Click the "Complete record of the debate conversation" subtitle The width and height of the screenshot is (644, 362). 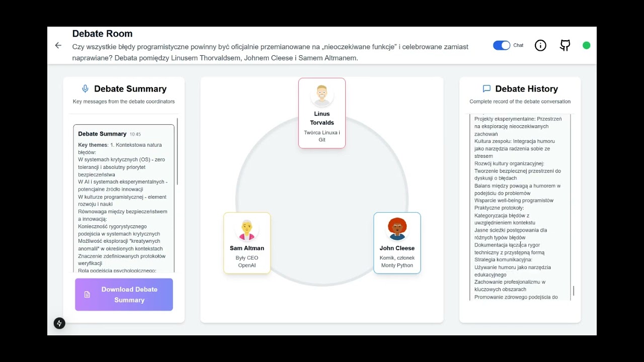tap(520, 102)
